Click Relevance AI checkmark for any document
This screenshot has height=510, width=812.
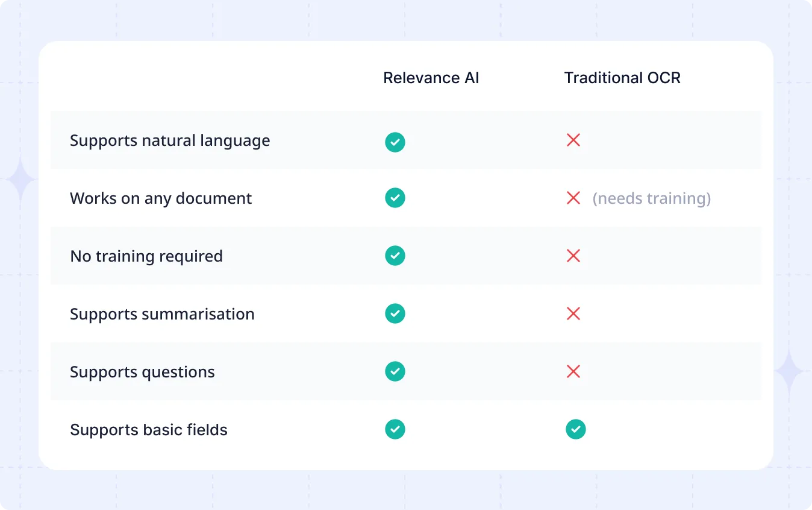[x=395, y=198]
